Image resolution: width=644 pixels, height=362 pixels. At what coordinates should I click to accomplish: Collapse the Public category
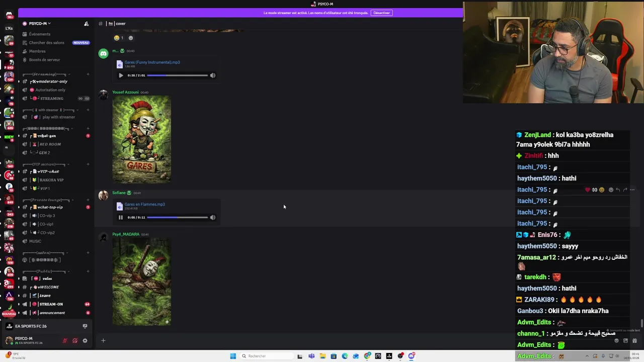coord(45,271)
